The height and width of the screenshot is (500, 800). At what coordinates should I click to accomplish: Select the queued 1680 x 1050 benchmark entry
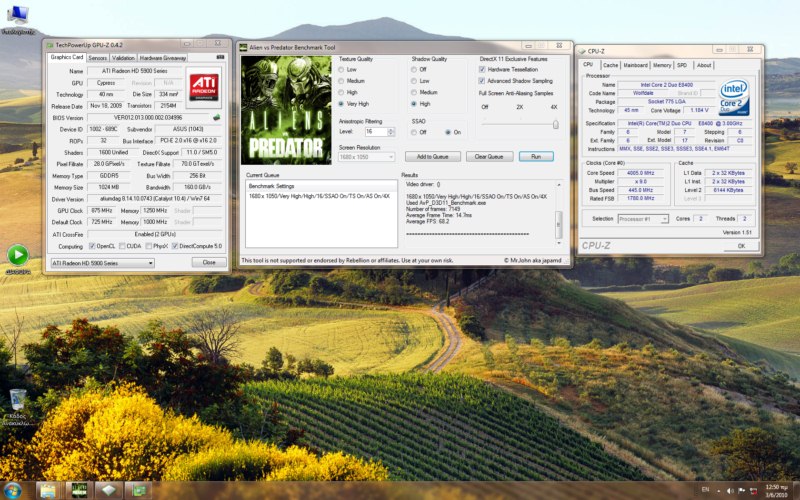click(x=319, y=196)
